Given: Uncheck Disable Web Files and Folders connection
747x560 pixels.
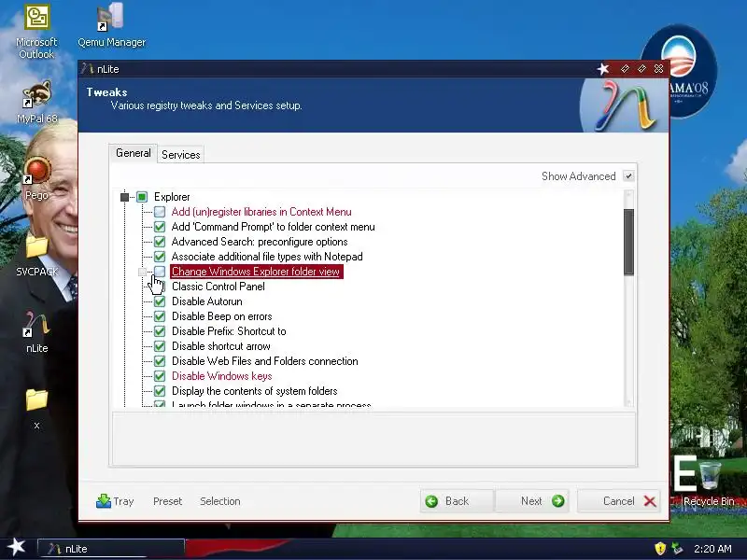Looking at the screenshot, I should tap(160, 361).
